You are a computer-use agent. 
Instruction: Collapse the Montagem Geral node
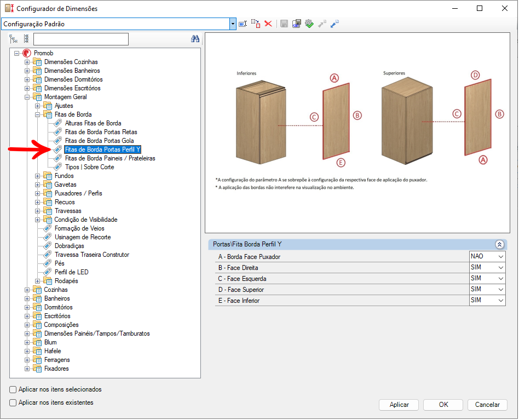[27, 97]
